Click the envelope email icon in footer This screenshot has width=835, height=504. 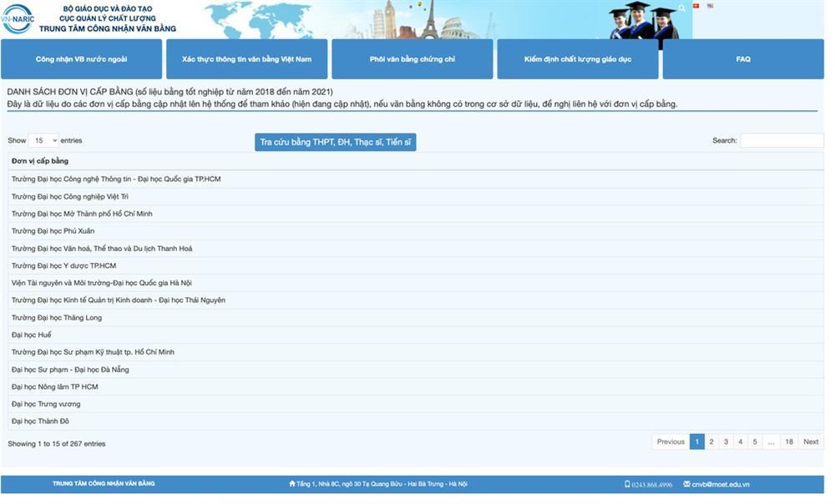[686, 484]
